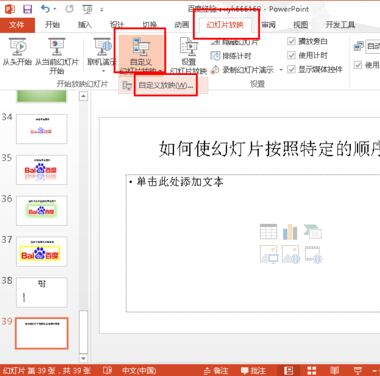This screenshot has height=376, width=380.
Task: Click 隐藏幻灯片 hide slide button
Action: click(x=235, y=42)
